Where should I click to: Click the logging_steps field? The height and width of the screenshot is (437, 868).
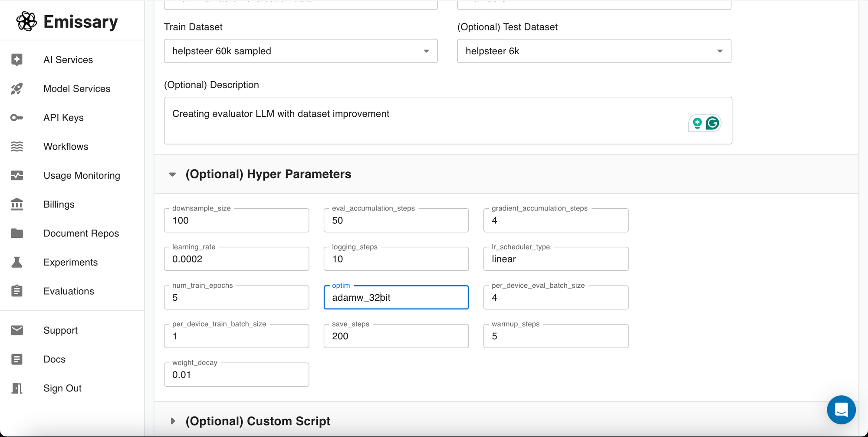pyautogui.click(x=396, y=259)
